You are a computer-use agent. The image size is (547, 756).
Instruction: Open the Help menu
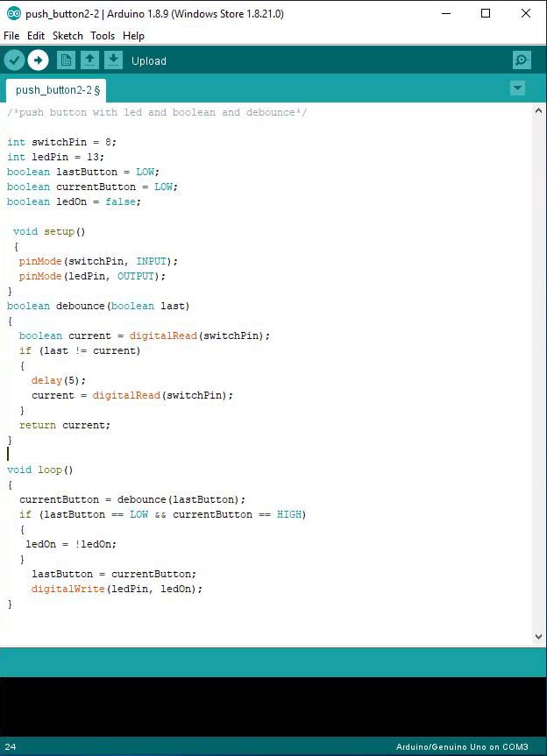tap(133, 36)
